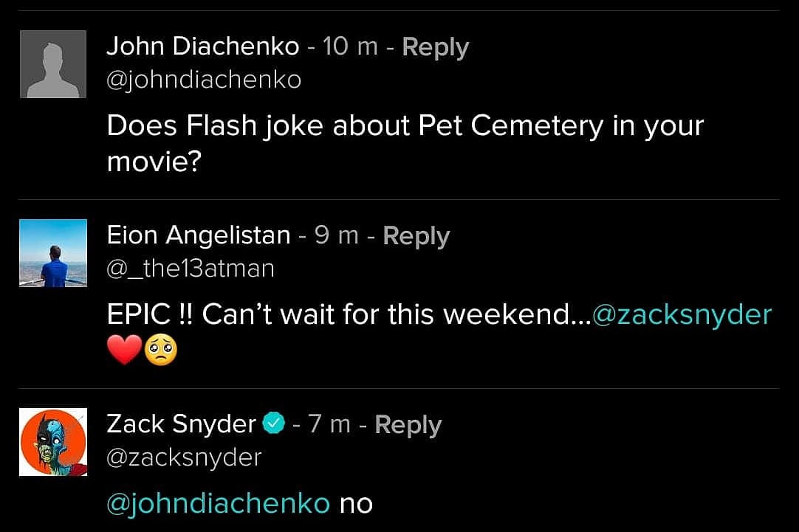
Task: Reply to Zack Snyder's comment
Action: click(x=408, y=425)
